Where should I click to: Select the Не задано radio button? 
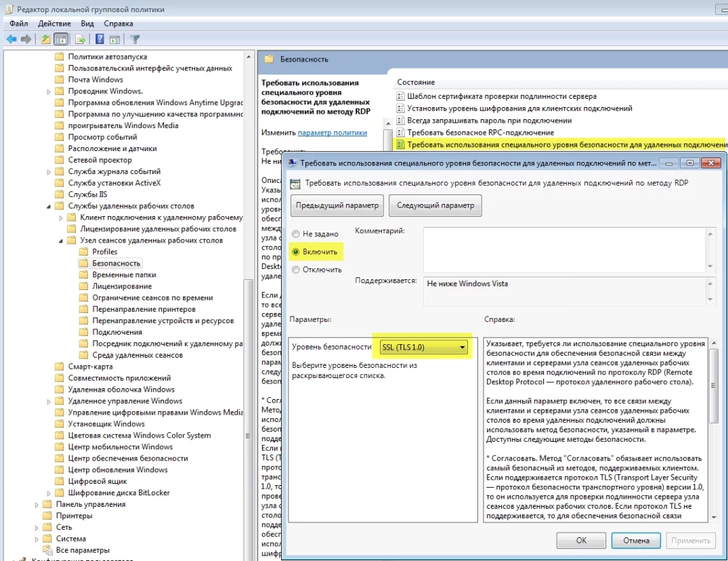[x=296, y=234]
